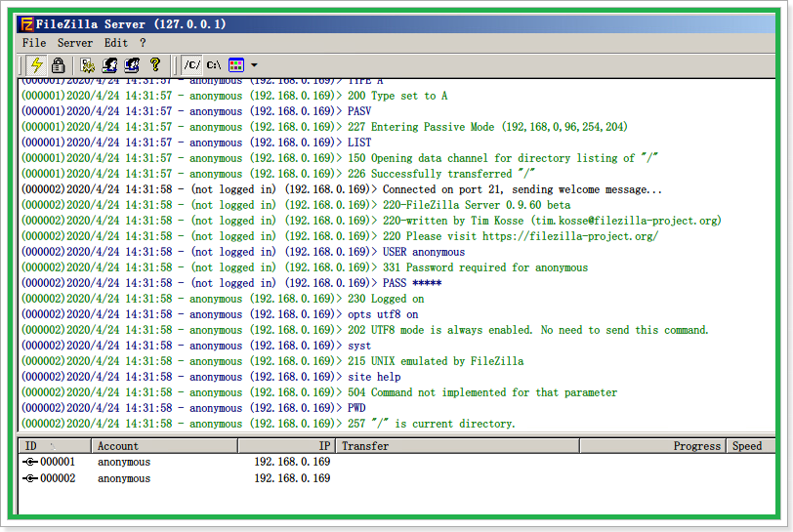Click the 'syst' command log line
The height and width of the screenshot is (532, 793).
point(196,346)
